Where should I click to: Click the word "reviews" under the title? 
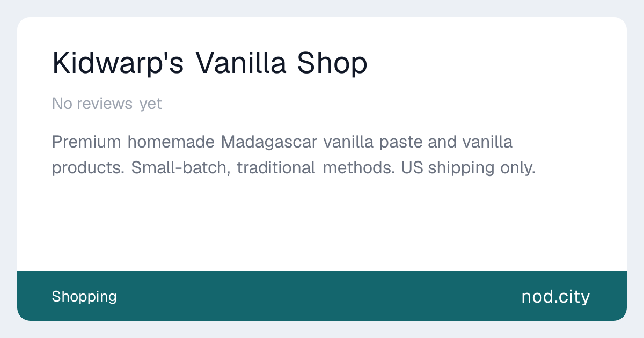coord(105,104)
